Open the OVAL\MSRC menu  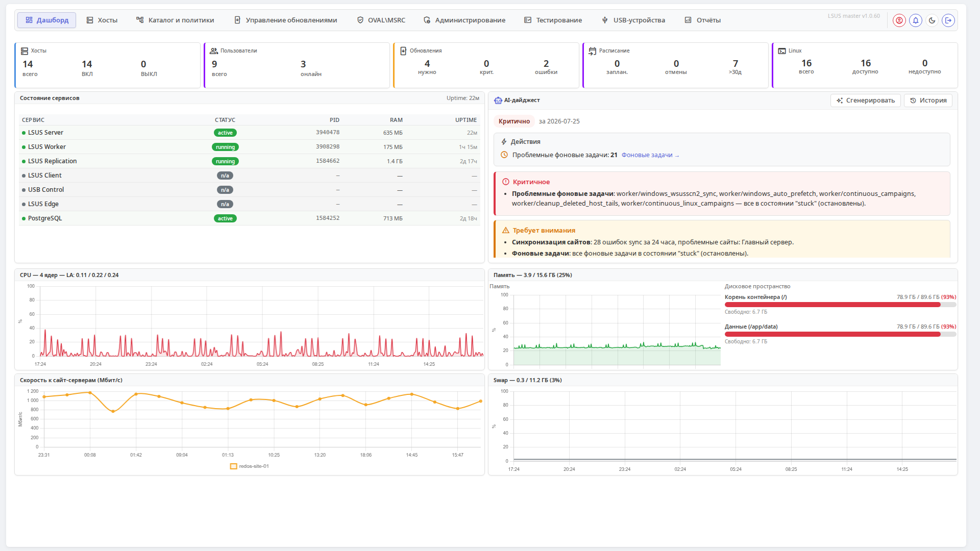[381, 20]
